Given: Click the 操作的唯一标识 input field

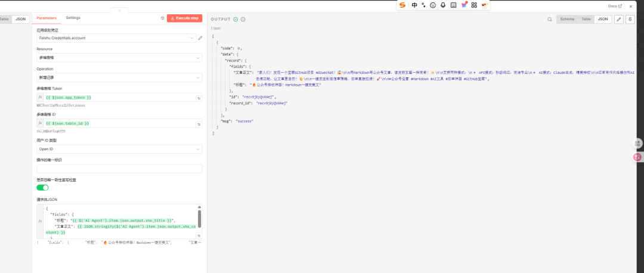Looking at the screenshot, I should 119,169.
